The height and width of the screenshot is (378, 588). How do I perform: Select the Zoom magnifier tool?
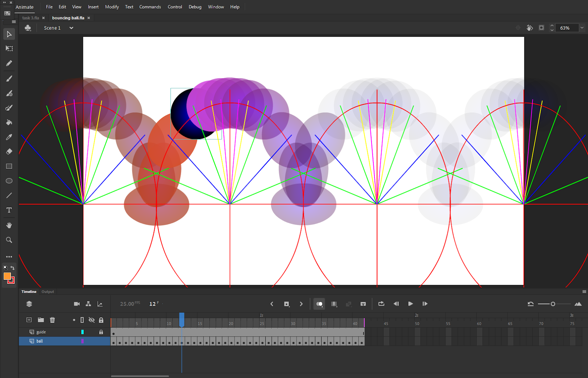9,240
